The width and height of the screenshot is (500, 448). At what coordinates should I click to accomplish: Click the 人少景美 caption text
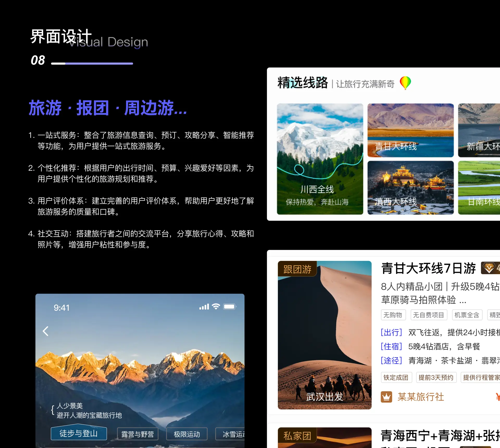pos(70,406)
